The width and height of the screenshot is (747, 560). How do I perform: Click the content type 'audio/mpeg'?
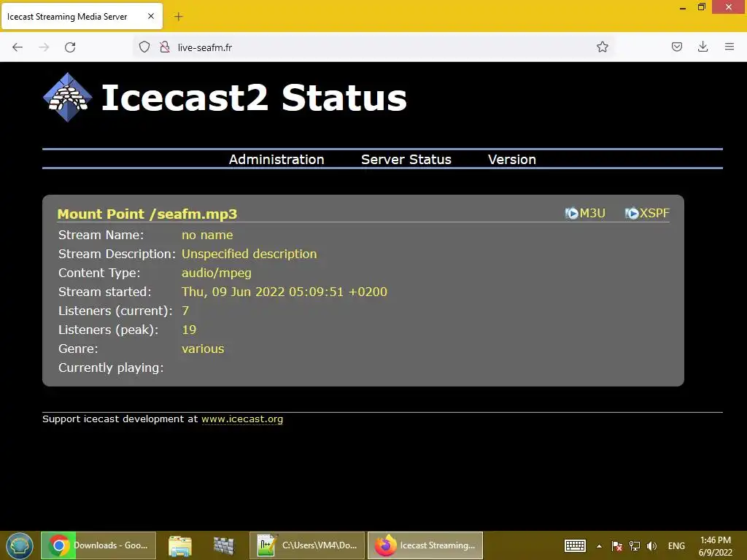pos(216,273)
